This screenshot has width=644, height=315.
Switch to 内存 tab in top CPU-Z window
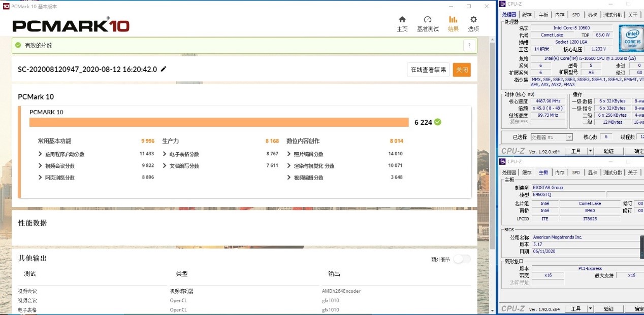[x=560, y=15]
